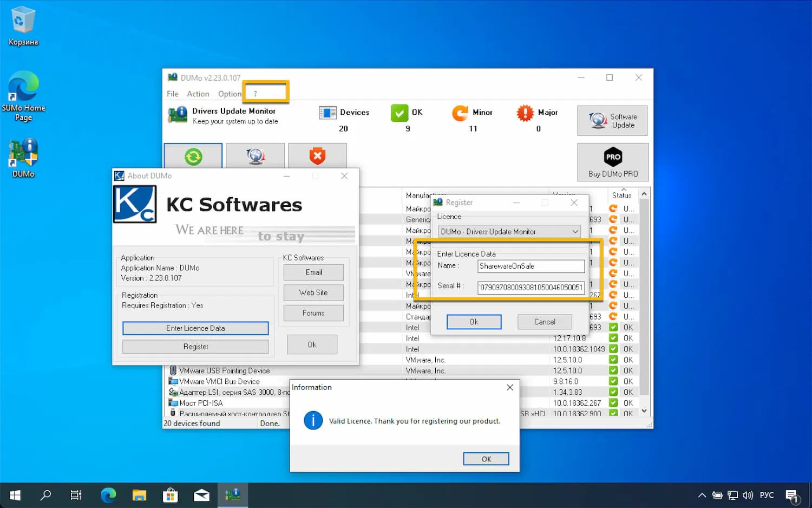Click the device icon of VMware USB Pointing Device

pos(173,370)
